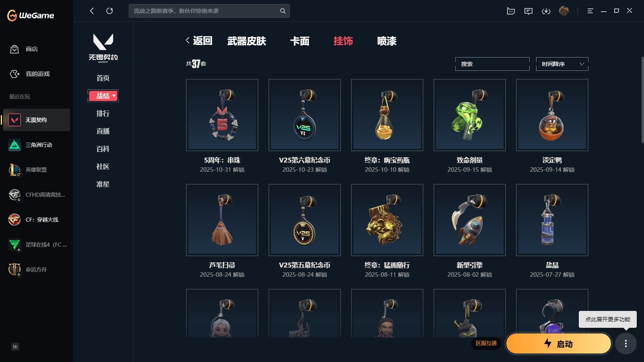Viewport: 644px width, 362px height.
Task: Click the 启动 launch button
Action: click(559, 344)
